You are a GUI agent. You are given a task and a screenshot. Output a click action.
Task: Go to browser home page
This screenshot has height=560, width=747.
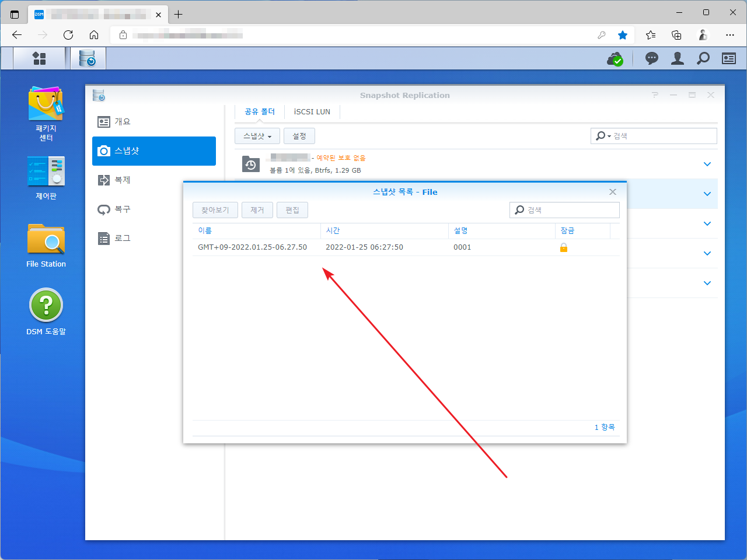click(x=94, y=35)
